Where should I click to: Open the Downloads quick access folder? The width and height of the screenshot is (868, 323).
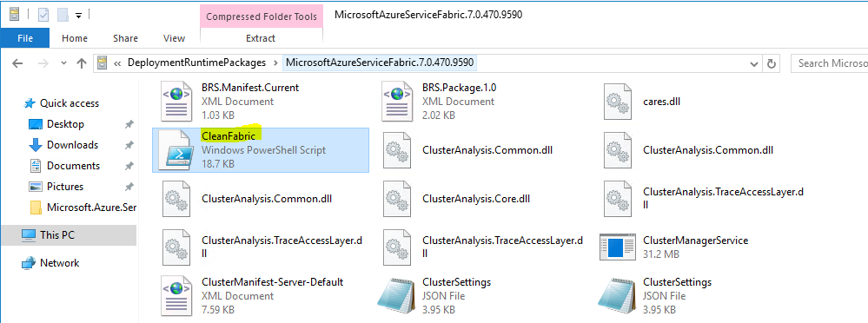[x=72, y=145]
